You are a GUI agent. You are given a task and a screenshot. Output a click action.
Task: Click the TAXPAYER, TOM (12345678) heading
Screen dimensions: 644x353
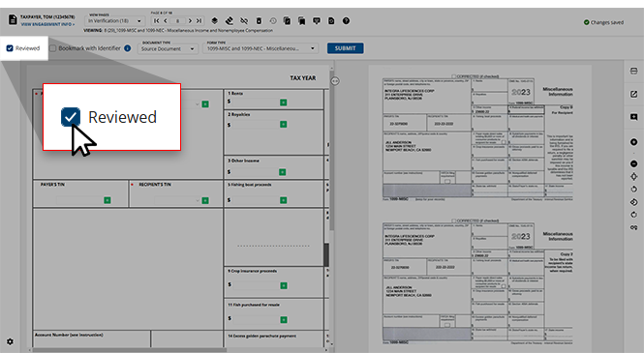click(x=47, y=17)
